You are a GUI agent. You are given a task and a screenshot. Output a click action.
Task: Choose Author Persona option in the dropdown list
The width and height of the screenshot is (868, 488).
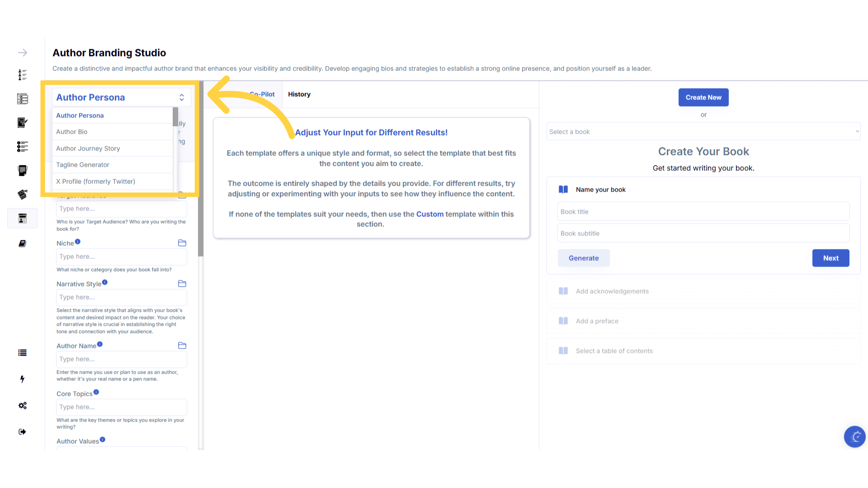click(x=112, y=116)
